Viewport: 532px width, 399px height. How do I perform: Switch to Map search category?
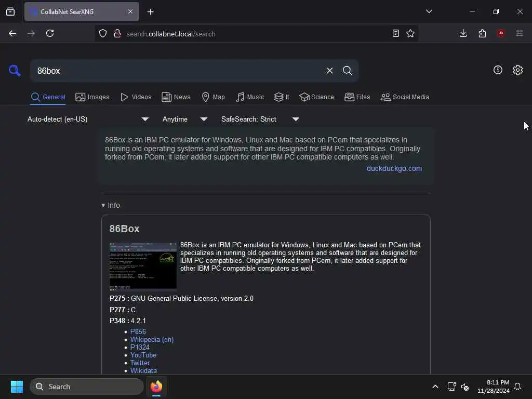point(214,97)
